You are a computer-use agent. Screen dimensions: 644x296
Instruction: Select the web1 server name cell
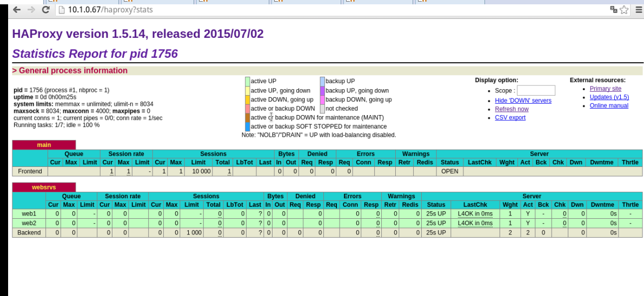29,213
